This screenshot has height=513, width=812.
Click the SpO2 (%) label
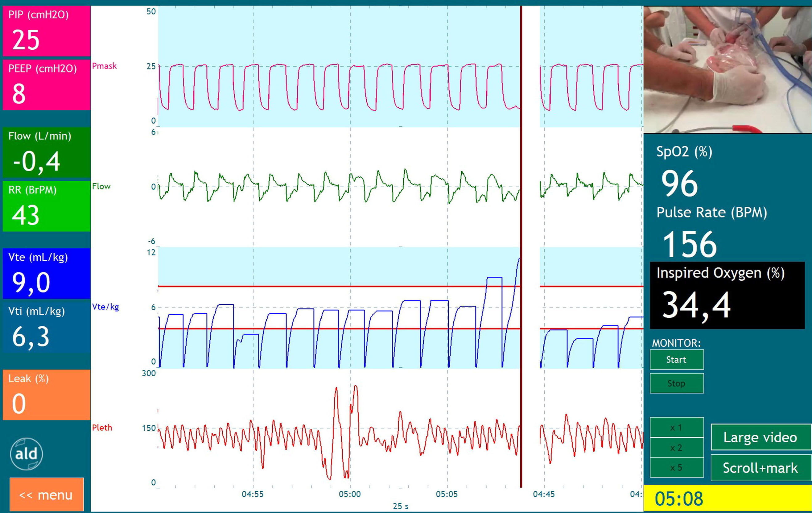(684, 152)
